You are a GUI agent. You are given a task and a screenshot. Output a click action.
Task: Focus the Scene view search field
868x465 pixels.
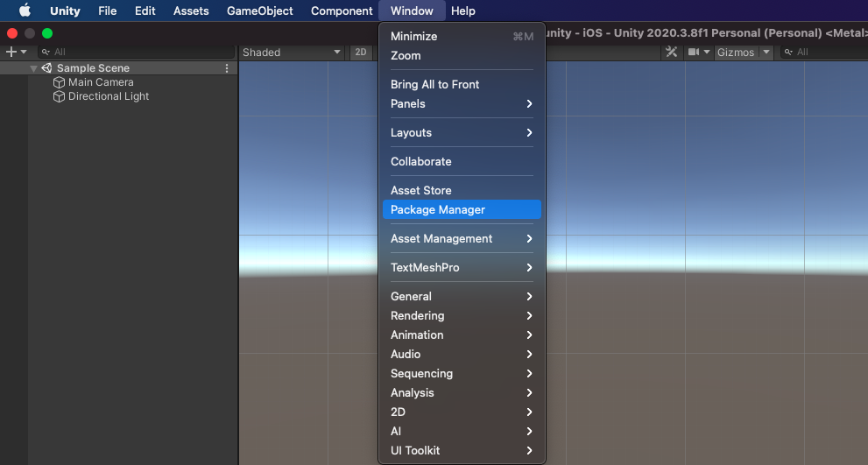(825, 52)
